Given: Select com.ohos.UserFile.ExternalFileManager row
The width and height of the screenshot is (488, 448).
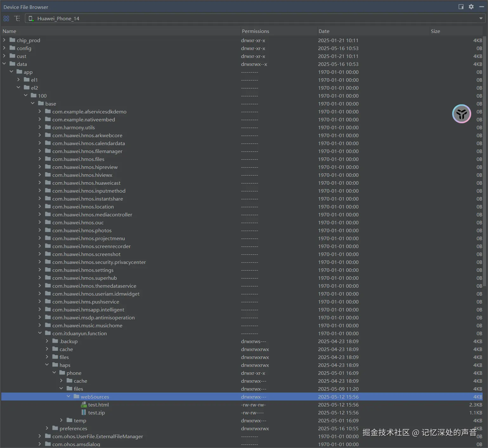Looking at the screenshot, I should click(242, 436).
